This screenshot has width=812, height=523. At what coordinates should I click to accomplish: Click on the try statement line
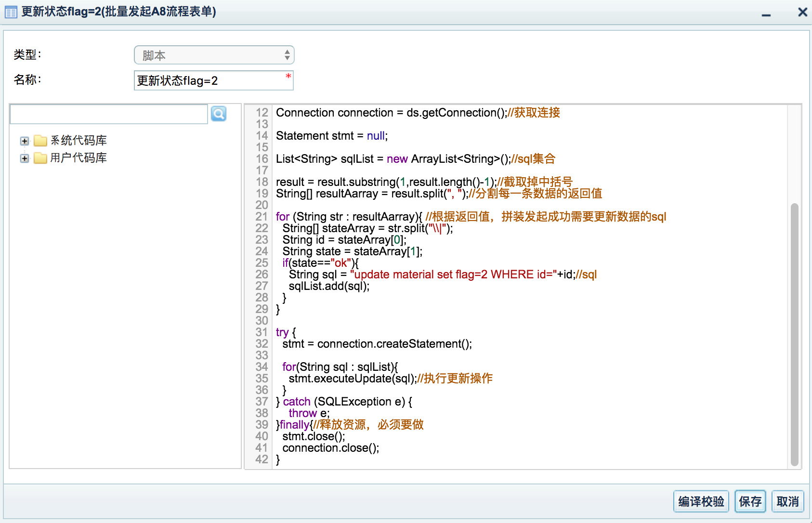tap(286, 332)
